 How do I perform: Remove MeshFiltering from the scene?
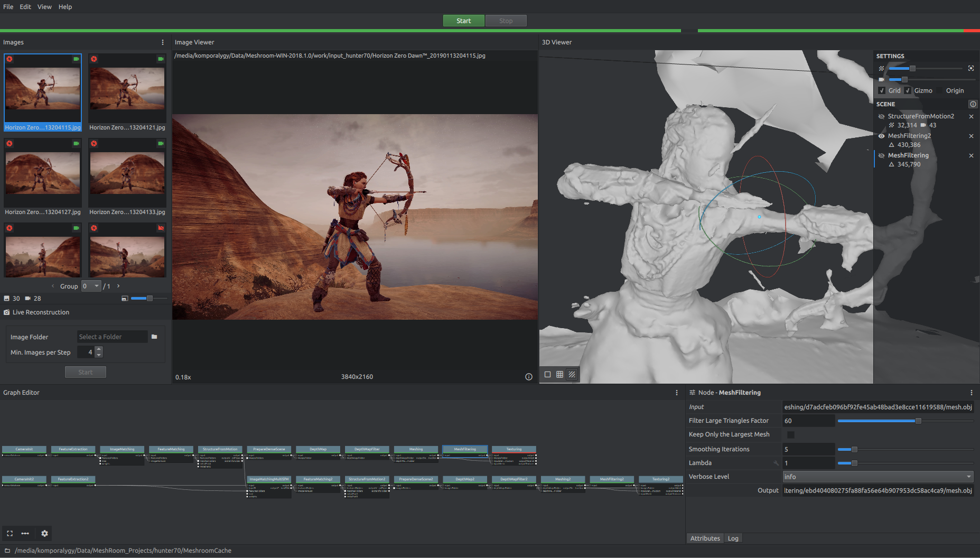pos(971,155)
